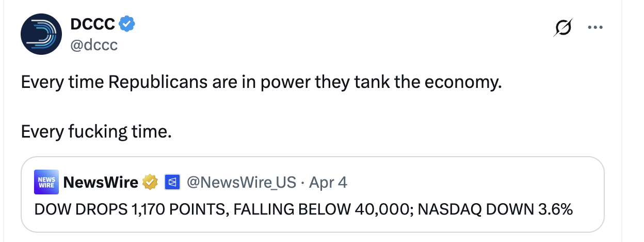Click the blue square affiliate badge
The height and width of the screenshot is (242, 644).
pyautogui.click(x=172, y=182)
